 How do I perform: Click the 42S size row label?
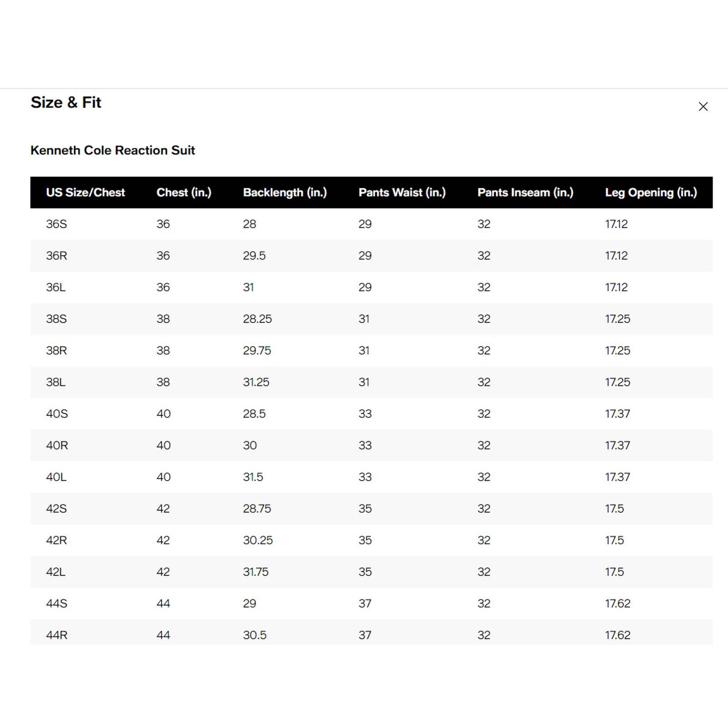click(56, 509)
